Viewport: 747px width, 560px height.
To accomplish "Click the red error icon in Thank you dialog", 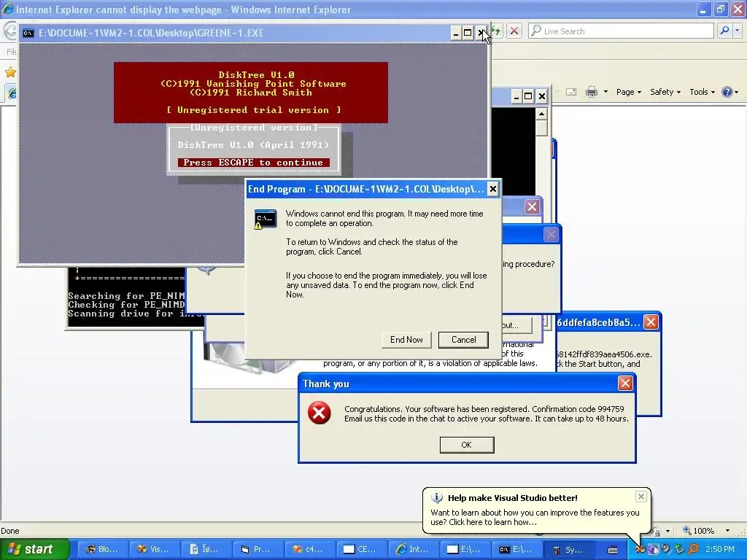I will click(x=320, y=413).
